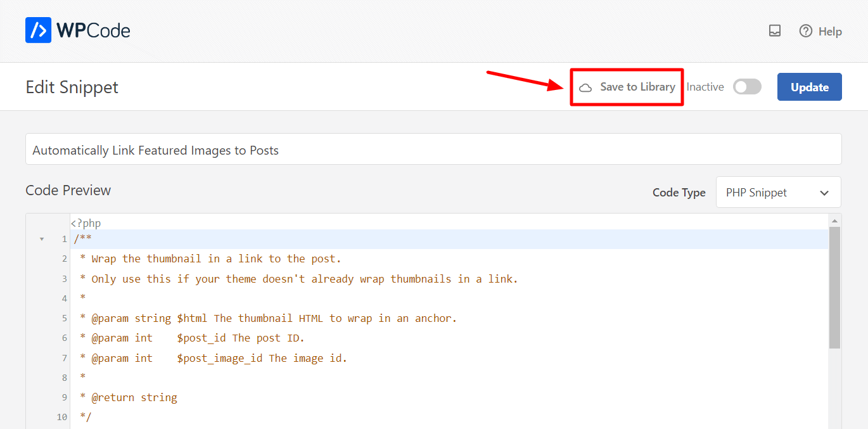Viewport: 868px width, 429px height.
Task: Click the "@return string" code line
Action: pyautogui.click(x=134, y=398)
